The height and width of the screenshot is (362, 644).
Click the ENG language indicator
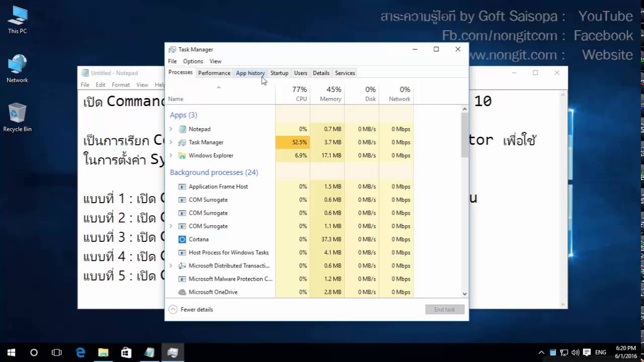pyautogui.click(x=600, y=352)
